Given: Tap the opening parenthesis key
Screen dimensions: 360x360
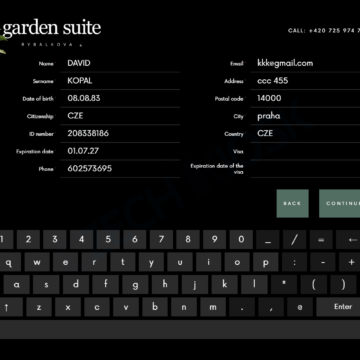Looking at the screenshot, I should pos(314,285).
